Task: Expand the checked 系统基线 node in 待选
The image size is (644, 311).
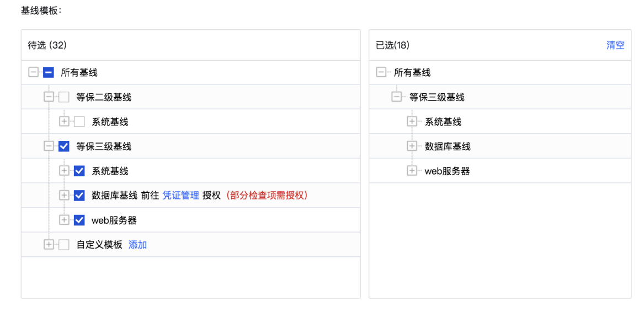Action: click(64, 171)
